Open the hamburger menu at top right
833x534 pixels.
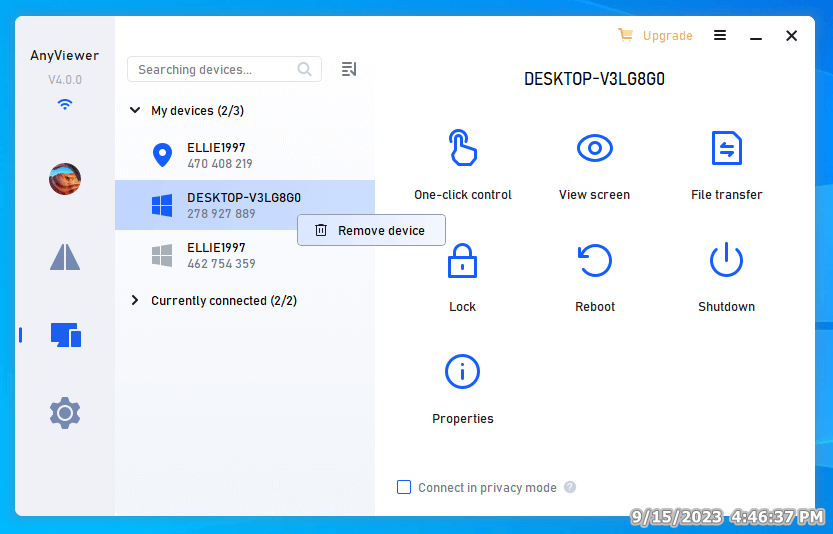click(x=720, y=35)
